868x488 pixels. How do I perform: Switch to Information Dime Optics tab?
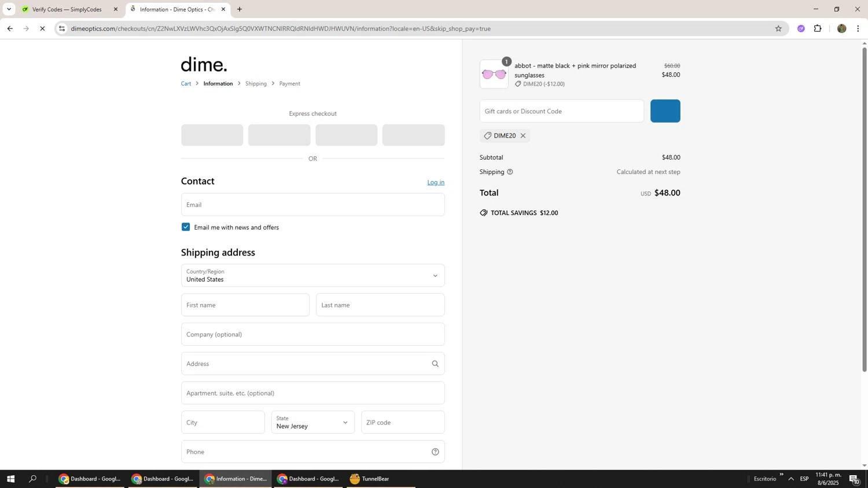tap(176, 9)
